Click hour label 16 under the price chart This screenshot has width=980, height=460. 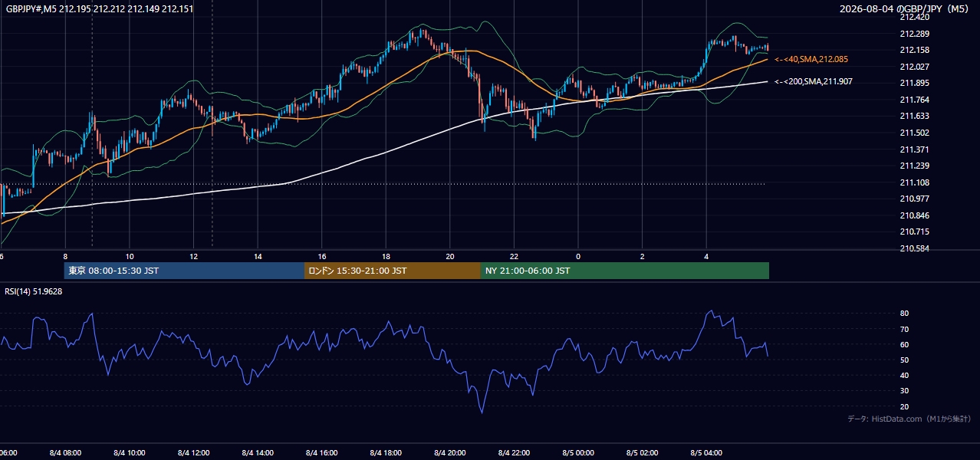[322, 256]
